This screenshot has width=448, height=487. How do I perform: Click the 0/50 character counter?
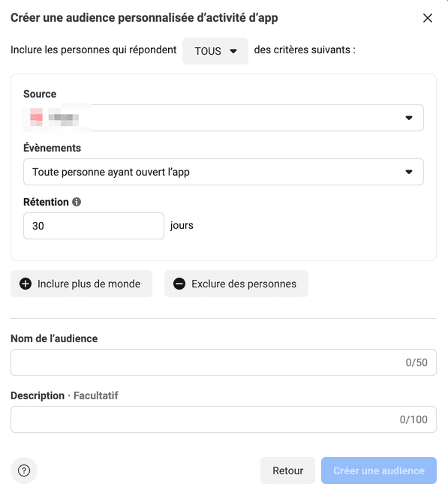coord(416,362)
